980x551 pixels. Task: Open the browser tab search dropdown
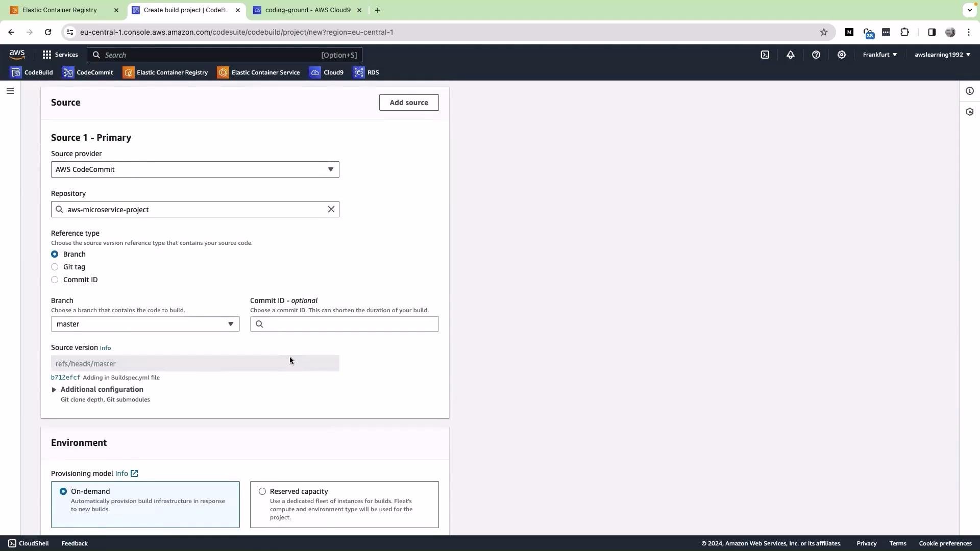[x=969, y=10]
